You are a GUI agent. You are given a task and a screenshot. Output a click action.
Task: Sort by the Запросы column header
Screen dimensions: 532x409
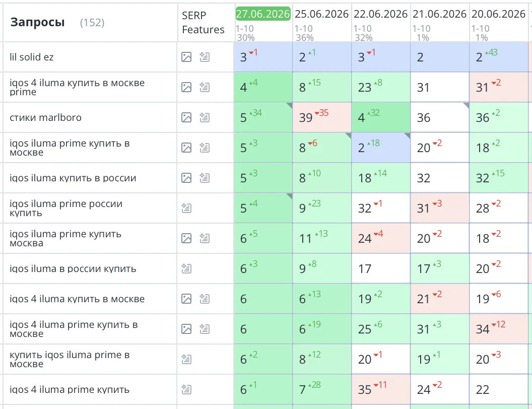pos(37,22)
